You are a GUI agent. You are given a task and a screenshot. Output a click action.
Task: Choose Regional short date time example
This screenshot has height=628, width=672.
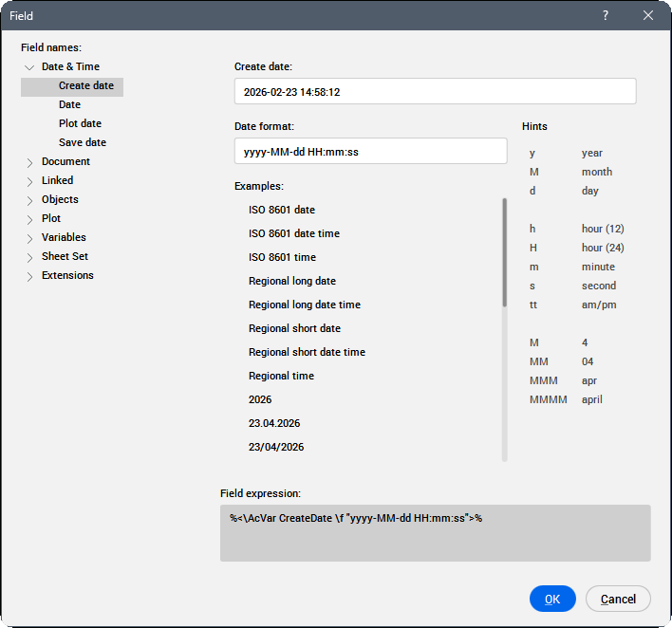tap(307, 352)
